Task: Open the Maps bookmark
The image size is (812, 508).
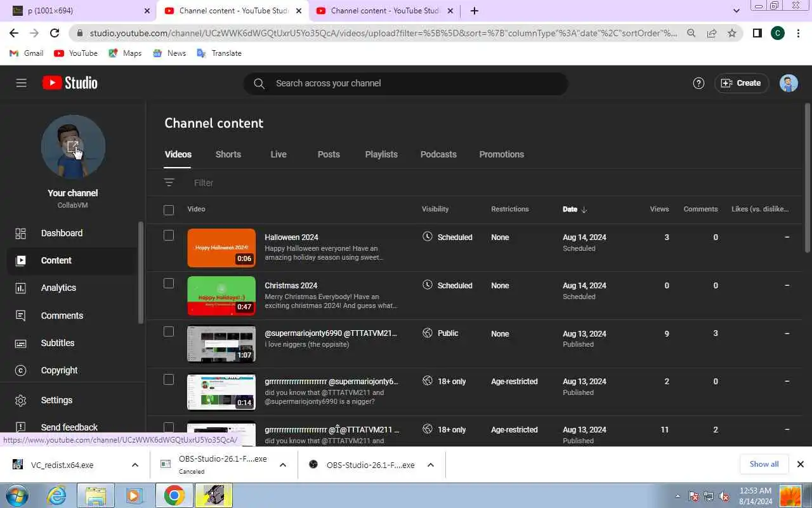Action: [x=125, y=53]
